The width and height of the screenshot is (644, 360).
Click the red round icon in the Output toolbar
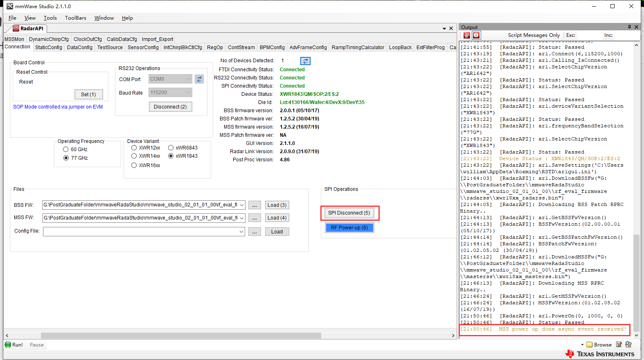476,35
